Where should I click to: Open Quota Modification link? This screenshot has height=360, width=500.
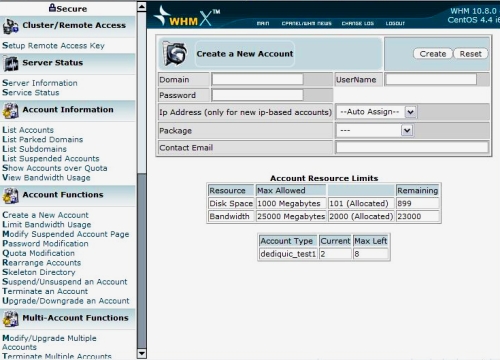click(38, 253)
